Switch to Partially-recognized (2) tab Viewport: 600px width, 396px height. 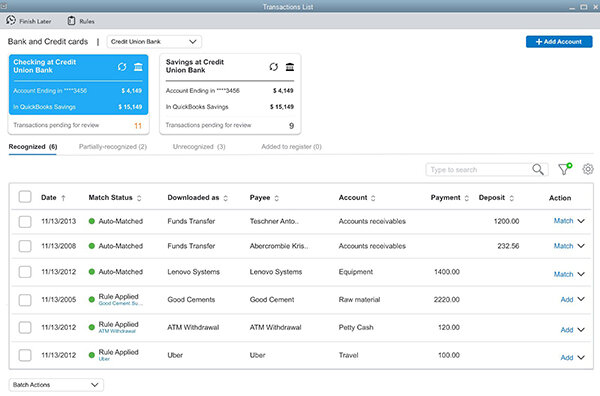pyautogui.click(x=113, y=147)
